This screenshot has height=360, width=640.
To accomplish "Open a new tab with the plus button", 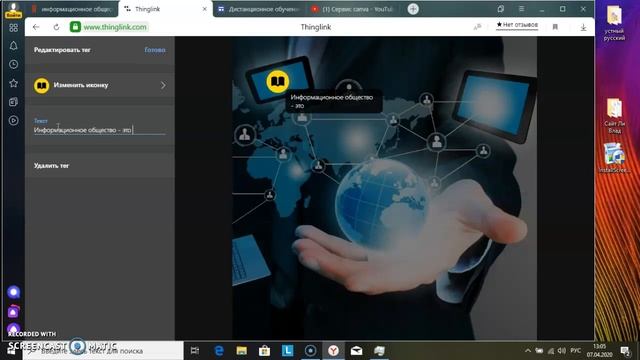I will pos(413,9).
